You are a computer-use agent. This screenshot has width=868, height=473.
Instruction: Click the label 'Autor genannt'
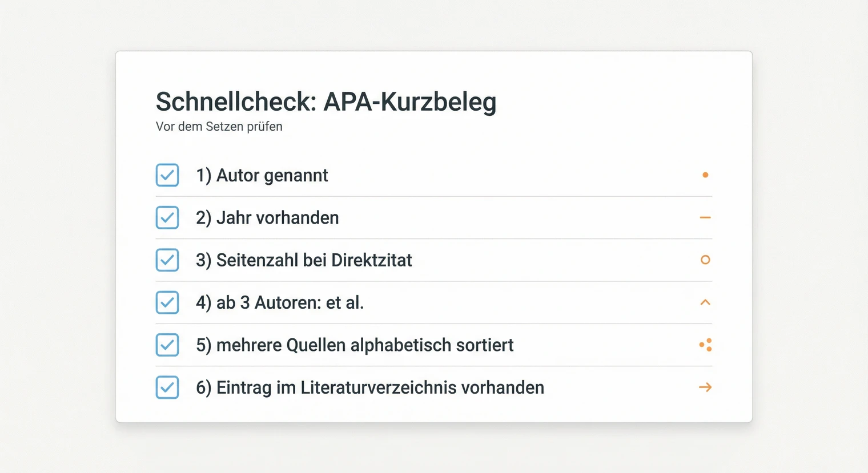tap(262, 175)
